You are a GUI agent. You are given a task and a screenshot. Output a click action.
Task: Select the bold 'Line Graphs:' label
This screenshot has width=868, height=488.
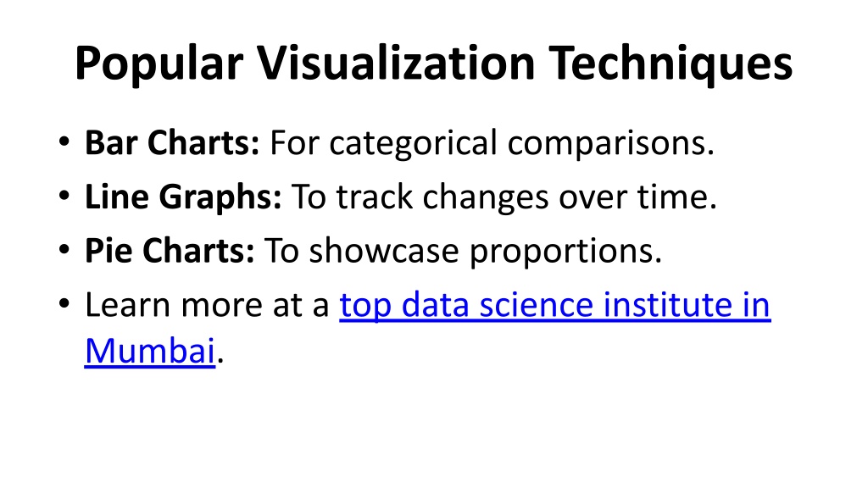click(183, 197)
